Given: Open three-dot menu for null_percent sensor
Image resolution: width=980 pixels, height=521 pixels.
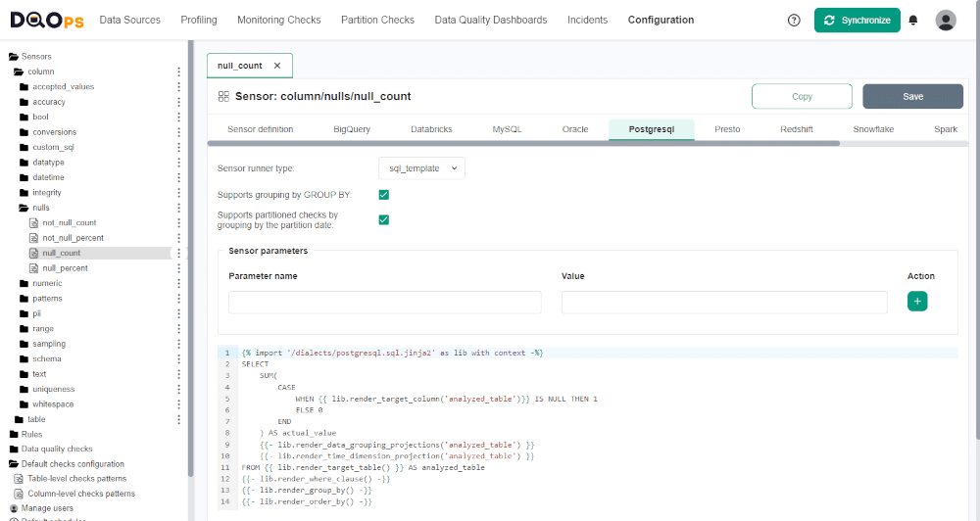Looking at the screenshot, I should coord(178,268).
